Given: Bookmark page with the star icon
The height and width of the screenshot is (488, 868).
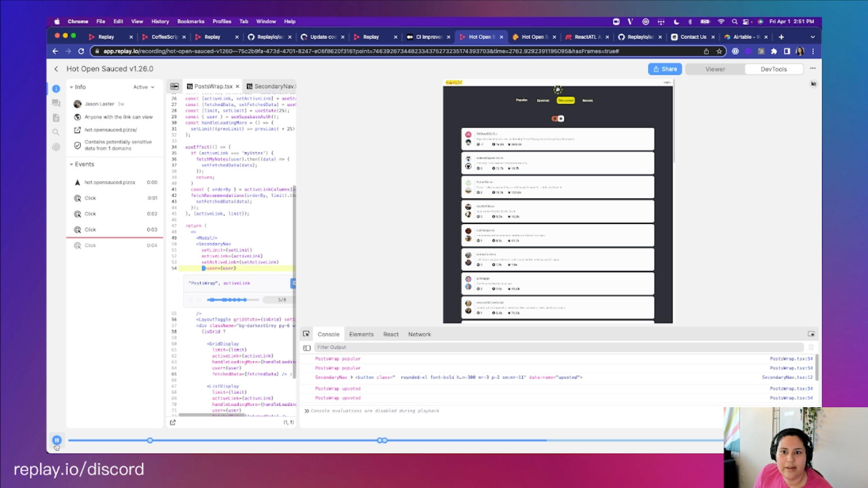Looking at the screenshot, I should 719,51.
